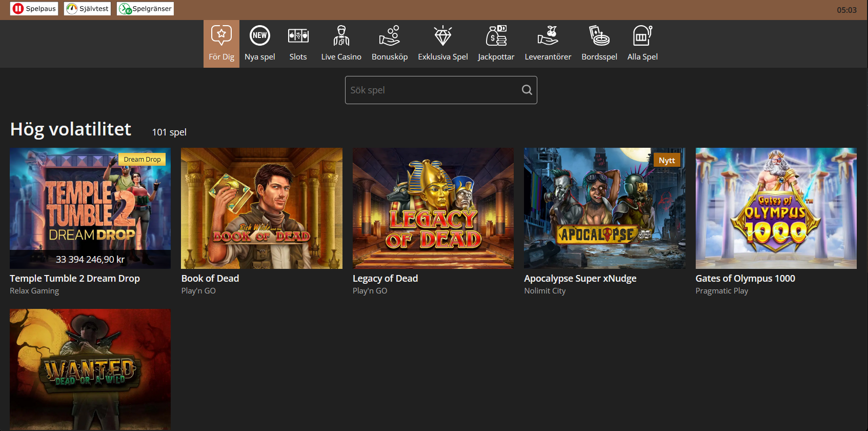This screenshot has width=868, height=431.
Task: Click the Pragmatic Play provider text
Action: 722,291
